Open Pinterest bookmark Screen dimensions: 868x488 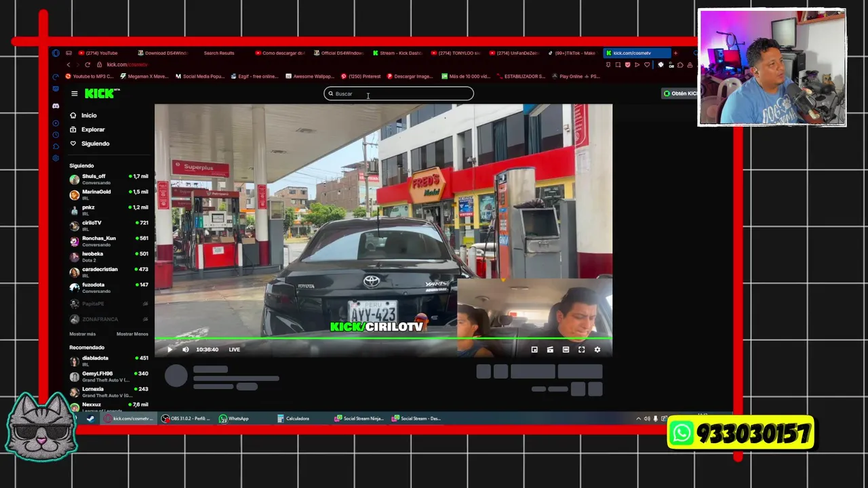(x=361, y=77)
